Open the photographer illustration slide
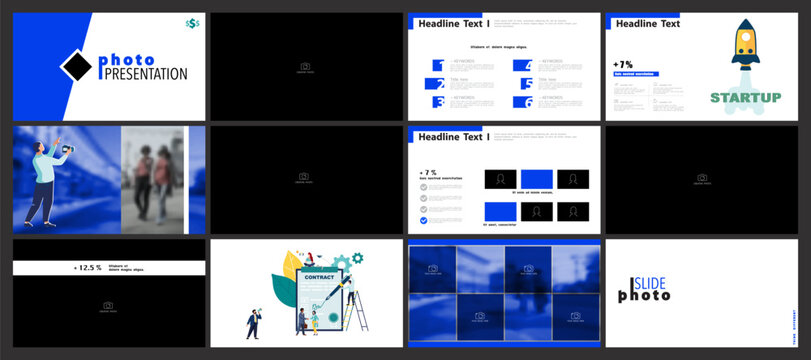This screenshot has height=360, width=811. [x=109, y=180]
